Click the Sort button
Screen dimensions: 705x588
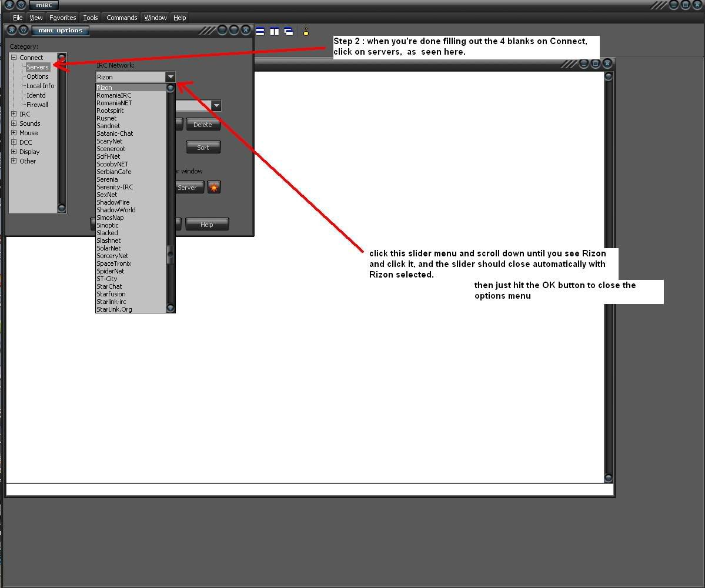(203, 148)
